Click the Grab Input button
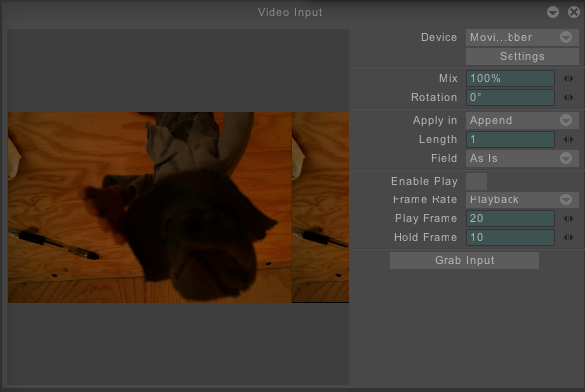Screen dimensions: 585x392 click(x=465, y=260)
